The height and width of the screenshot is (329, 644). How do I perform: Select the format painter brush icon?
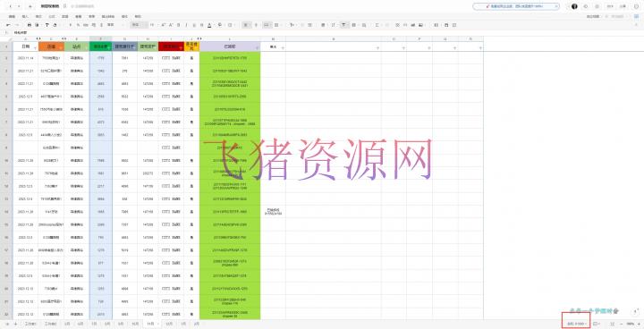[47, 25]
